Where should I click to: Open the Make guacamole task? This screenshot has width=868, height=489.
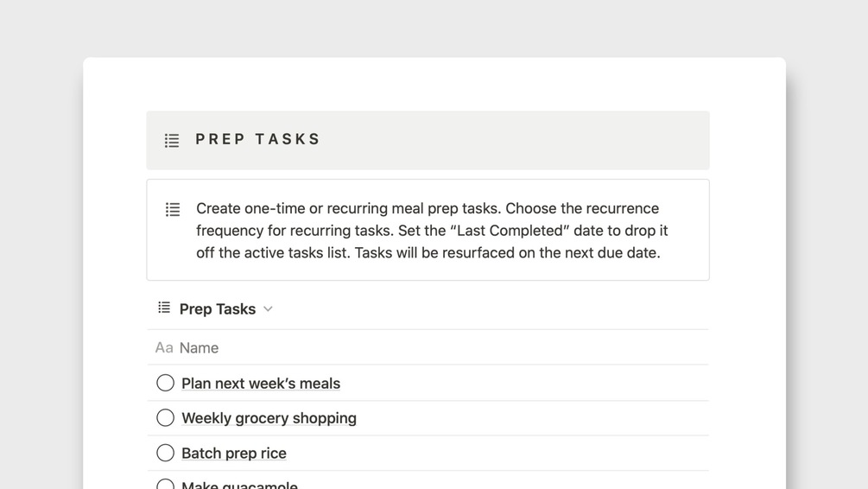(x=239, y=485)
